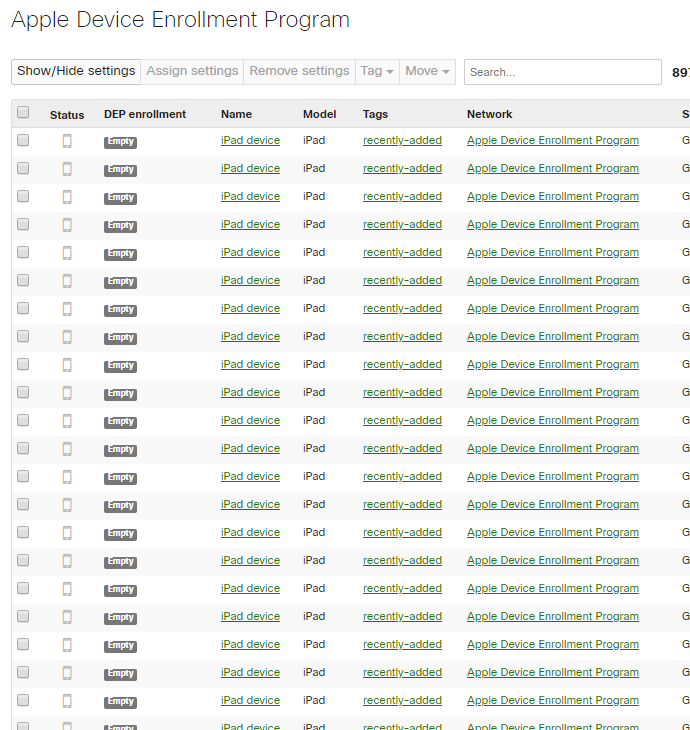Viewport: 690px width, 730px height.
Task: Click the device status icon in third row
Action: pyautogui.click(x=67, y=197)
